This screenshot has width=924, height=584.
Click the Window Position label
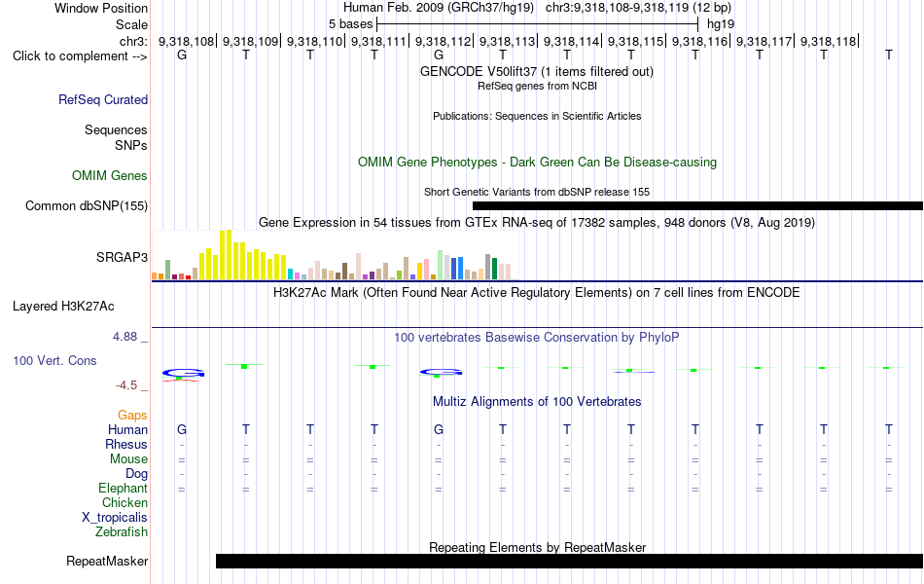click(101, 8)
